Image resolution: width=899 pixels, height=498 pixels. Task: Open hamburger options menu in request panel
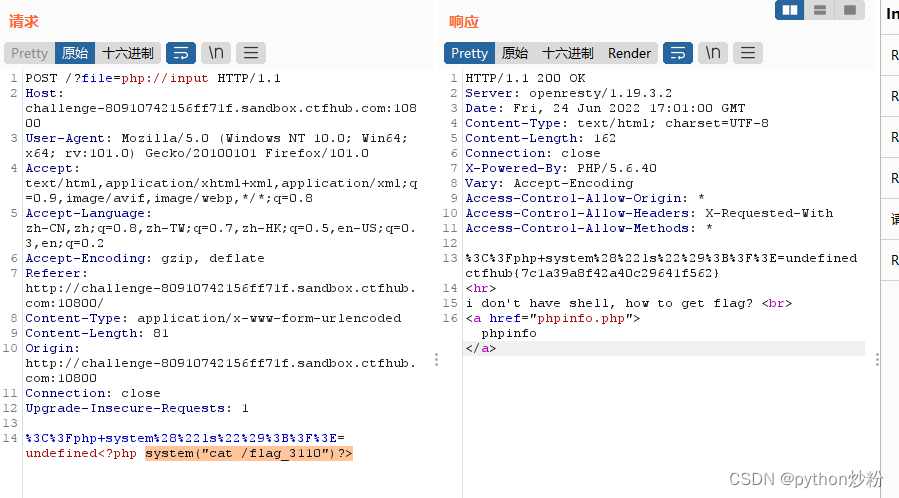251,53
